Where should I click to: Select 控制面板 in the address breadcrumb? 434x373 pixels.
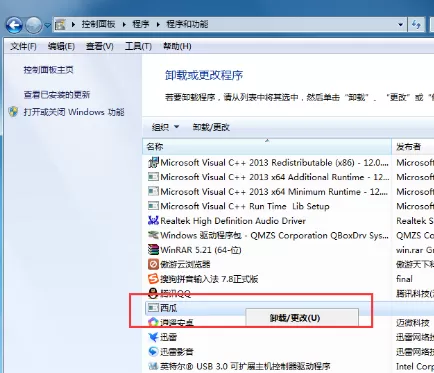pos(98,24)
